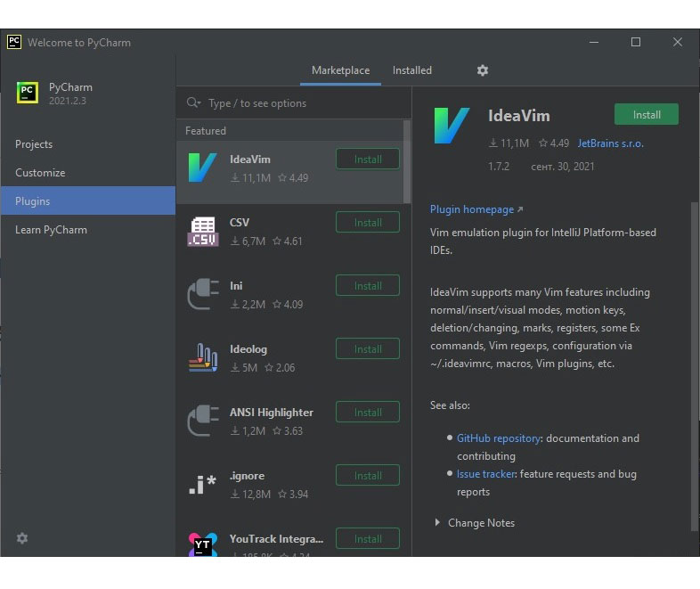Image resolution: width=700 pixels, height=589 pixels.
Task: Click the 11,1M downloads count in details
Action: [509, 143]
